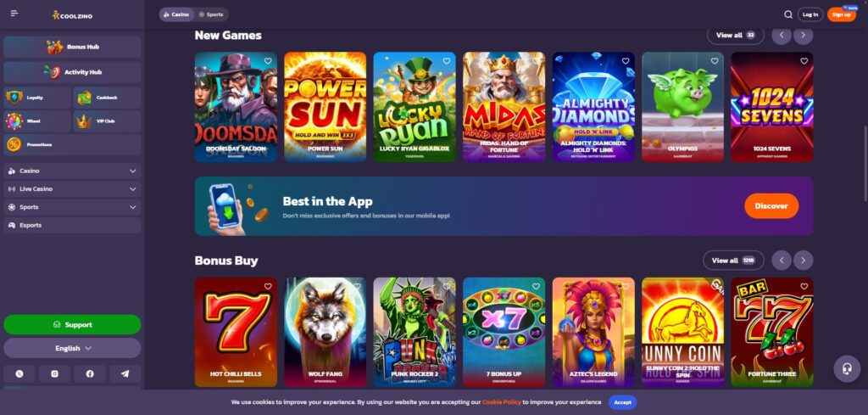Open the Instagram social icon
The height and width of the screenshot is (415, 868).
pyautogui.click(x=55, y=374)
